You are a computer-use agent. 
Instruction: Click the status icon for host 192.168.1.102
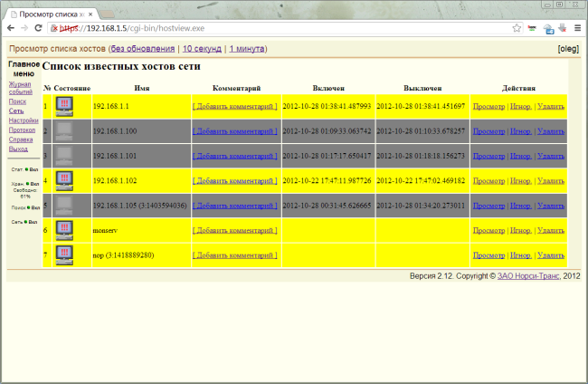click(64, 180)
